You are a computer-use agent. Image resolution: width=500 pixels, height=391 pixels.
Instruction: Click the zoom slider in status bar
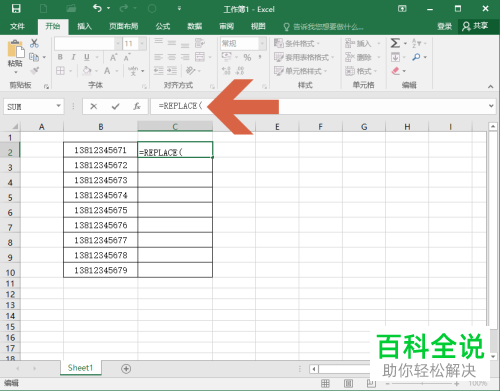422,384
